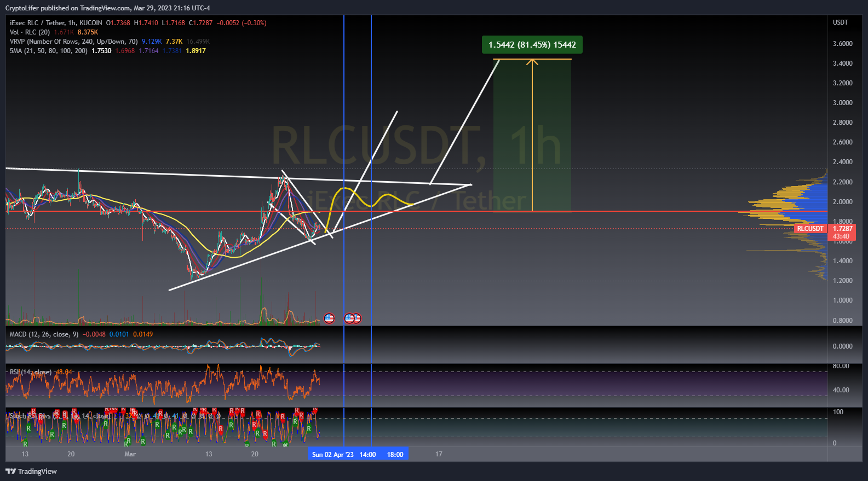Click the RSI pane 40.00 scale value
Image resolution: width=868 pixels, height=481 pixels.
click(841, 390)
